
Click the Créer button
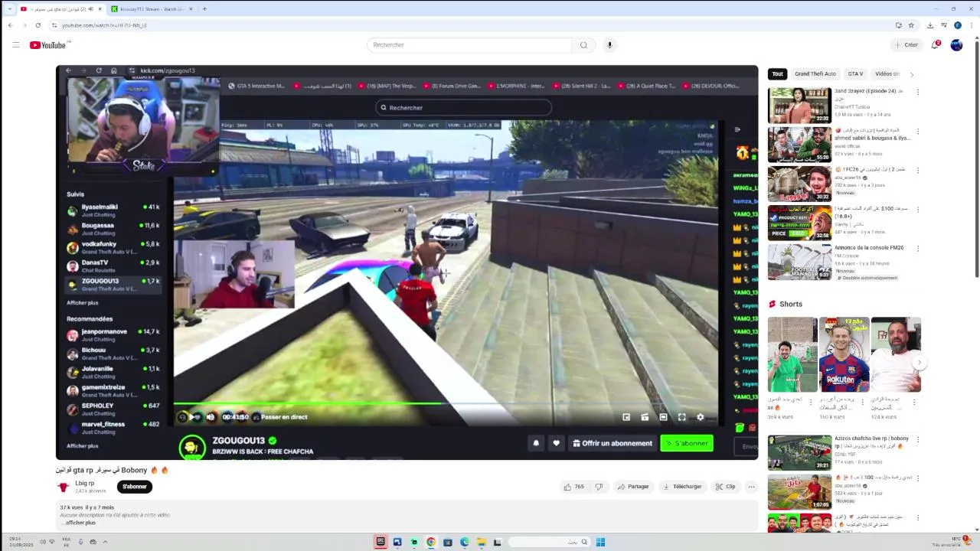[x=906, y=45]
